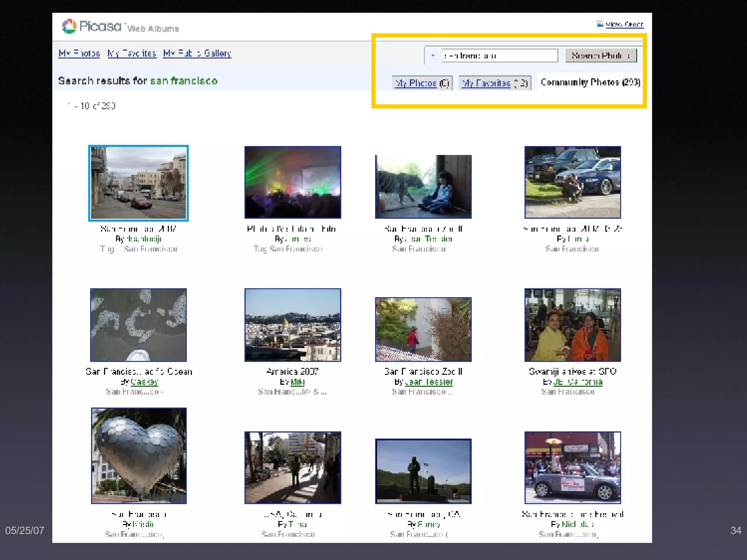Open the silver heart sculpture thumbnail
Screen dimensions: 747x560
[x=139, y=456]
